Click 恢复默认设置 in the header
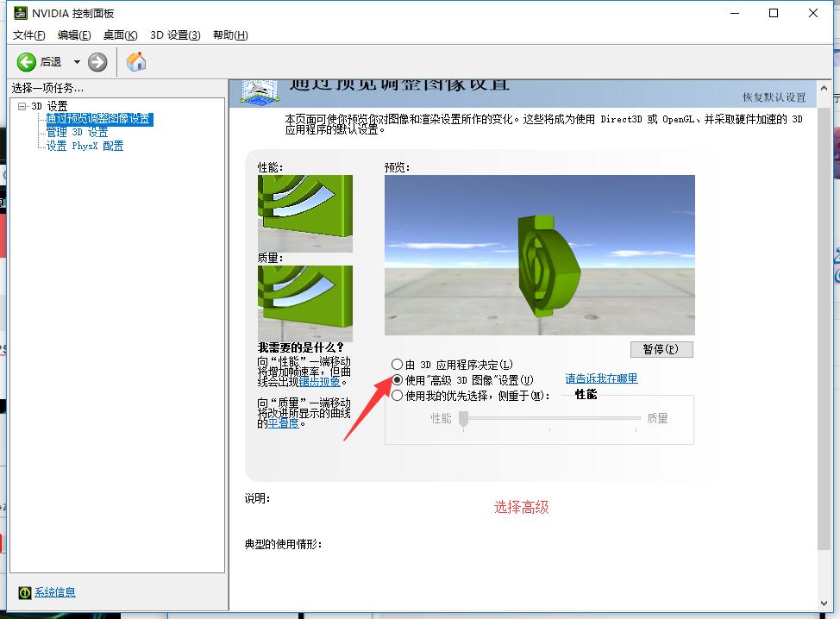The width and height of the screenshot is (840, 619). [x=774, y=97]
